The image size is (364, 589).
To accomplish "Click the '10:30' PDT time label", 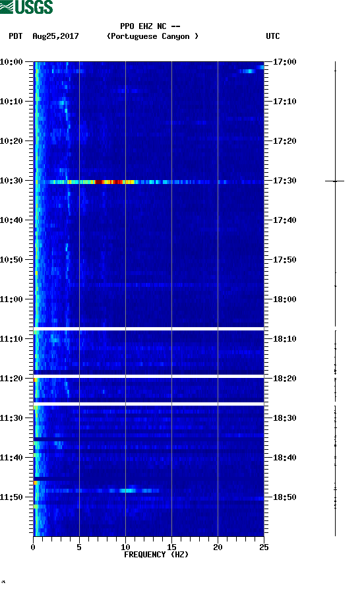I will pos(11,181).
